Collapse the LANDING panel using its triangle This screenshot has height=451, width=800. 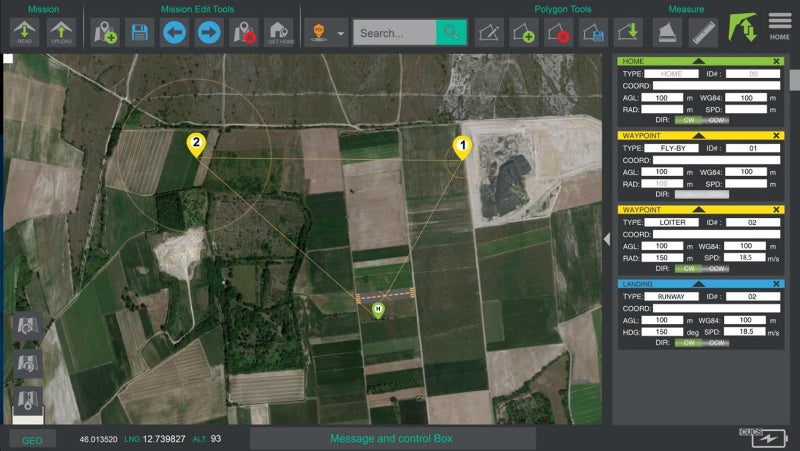[698, 284]
